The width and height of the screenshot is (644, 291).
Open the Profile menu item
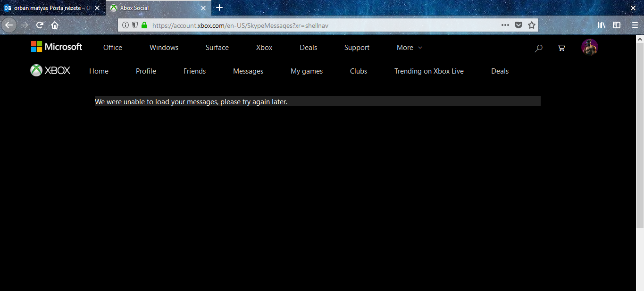tap(146, 71)
